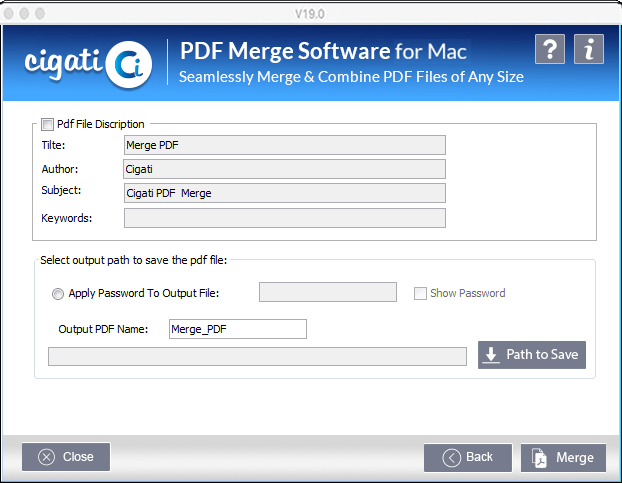This screenshot has width=622, height=483.
Task: Click the empty Keywords field
Action: tap(285, 218)
